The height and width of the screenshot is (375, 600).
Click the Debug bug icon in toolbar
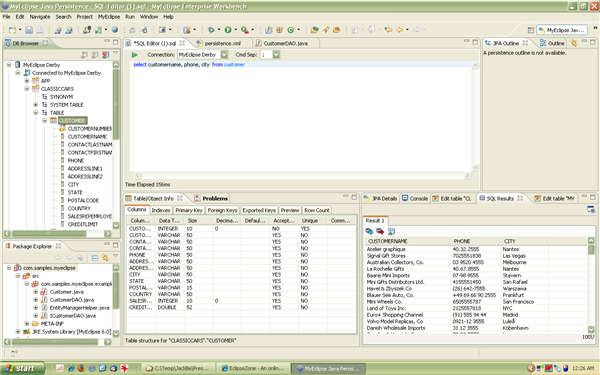point(211,30)
